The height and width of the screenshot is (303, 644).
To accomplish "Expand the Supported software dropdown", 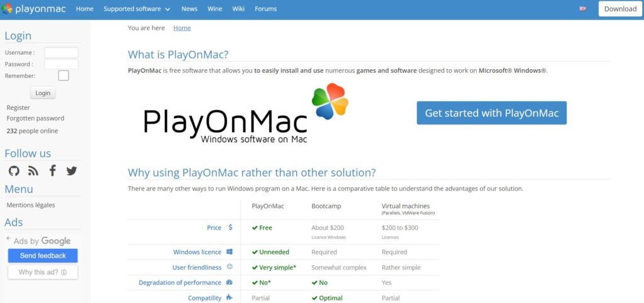I will 136,9.
